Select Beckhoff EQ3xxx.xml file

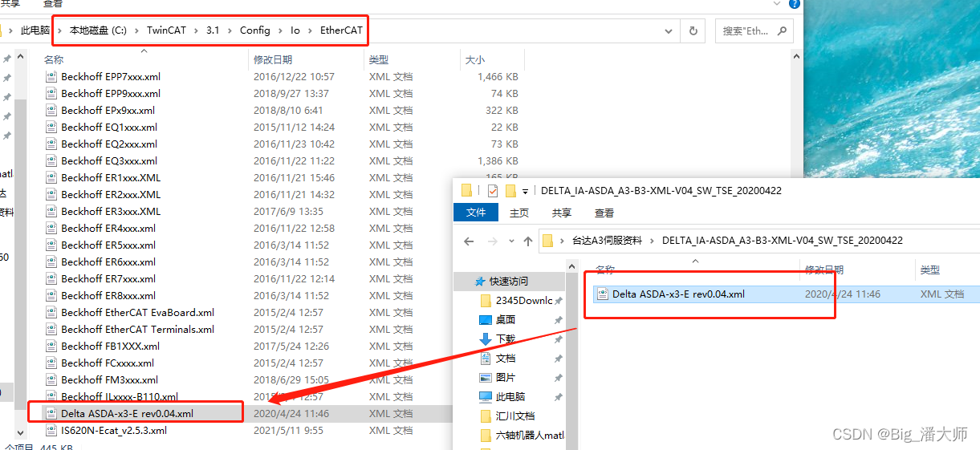pos(109,161)
